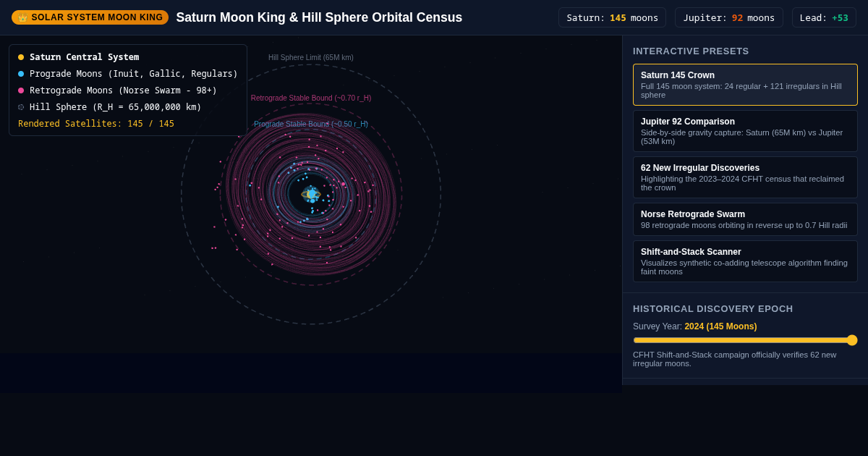The height and width of the screenshot is (456, 868).
Task: Click the dashed Hill Sphere legend circle icon
Action: pyautogui.click(x=21, y=107)
